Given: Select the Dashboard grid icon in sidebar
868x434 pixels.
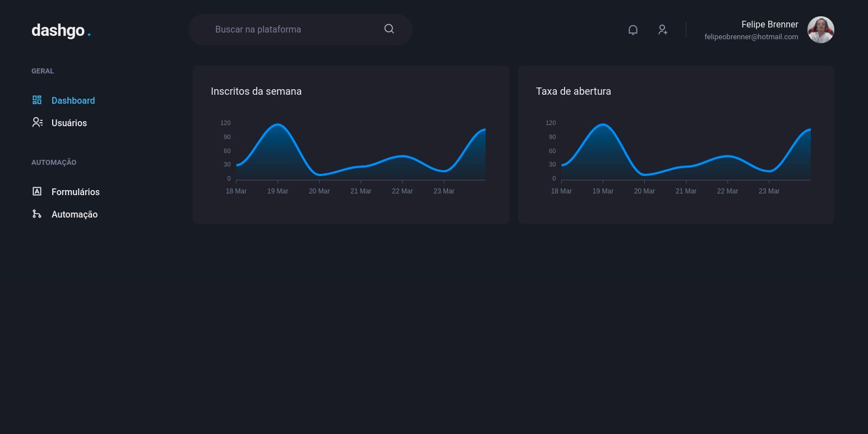Looking at the screenshot, I should [37, 100].
